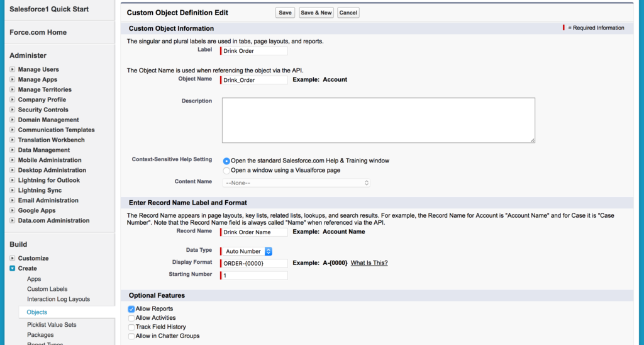The width and height of the screenshot is (644, 345).
Task: Click the Manage Users link text
Action: (38, 69)
